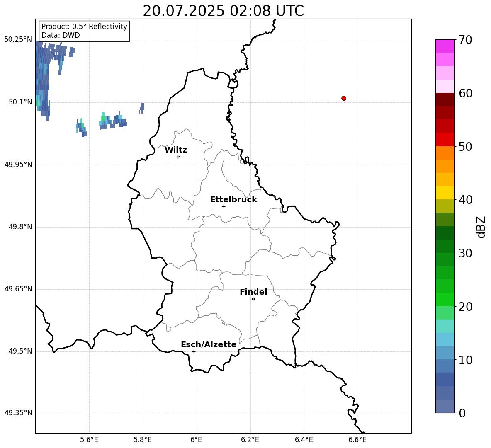491x448 pixels.
Task: Click the dark maroon colorbar segment below 60
Action: 445,99
